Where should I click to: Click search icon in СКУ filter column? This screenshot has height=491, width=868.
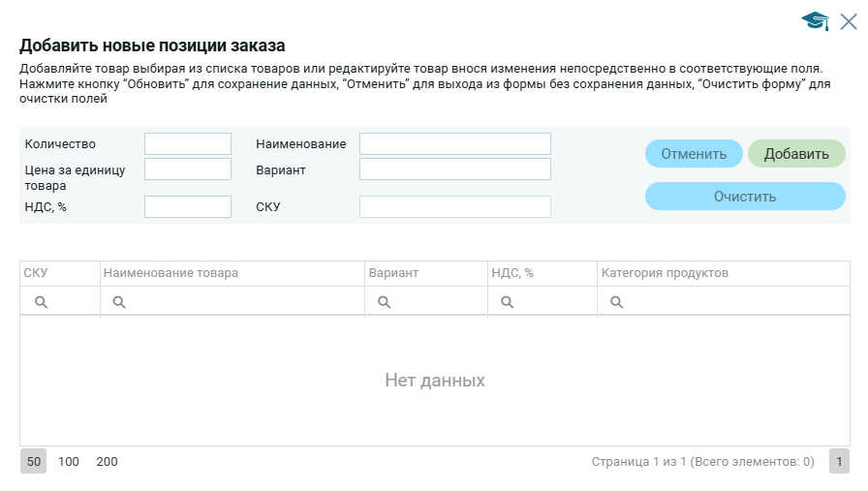coord(42,302)
